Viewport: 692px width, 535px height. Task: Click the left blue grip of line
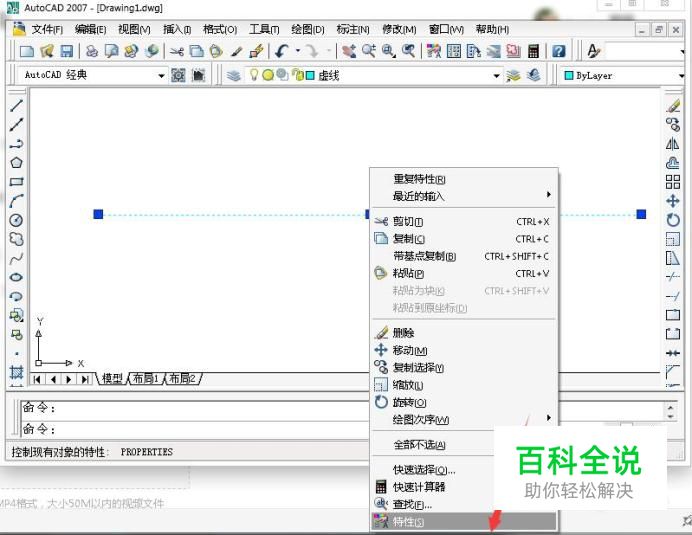tap(98, 215)
